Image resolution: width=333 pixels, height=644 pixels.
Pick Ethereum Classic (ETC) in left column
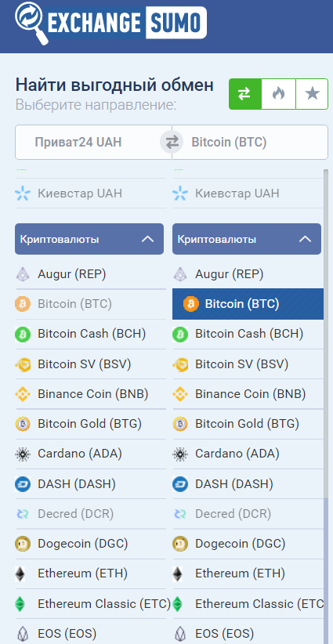point(91,604)
